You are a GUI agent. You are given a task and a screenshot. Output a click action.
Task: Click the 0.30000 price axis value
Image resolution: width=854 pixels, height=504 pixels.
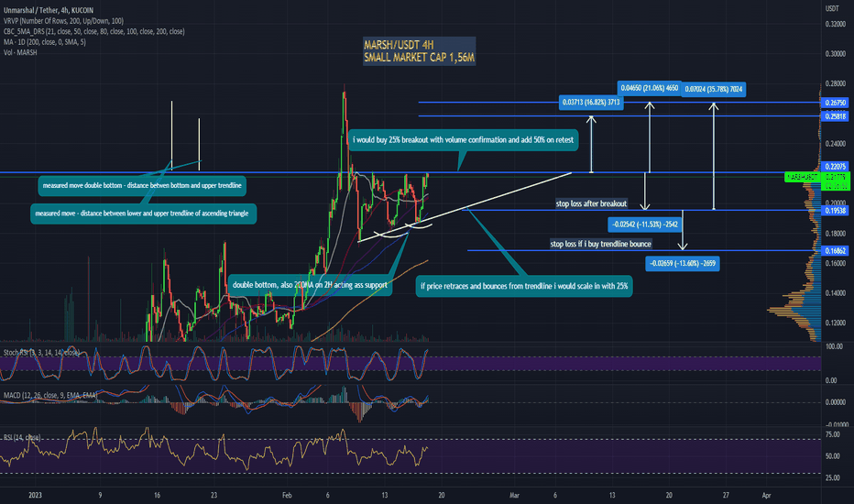(x=836, y=54)
